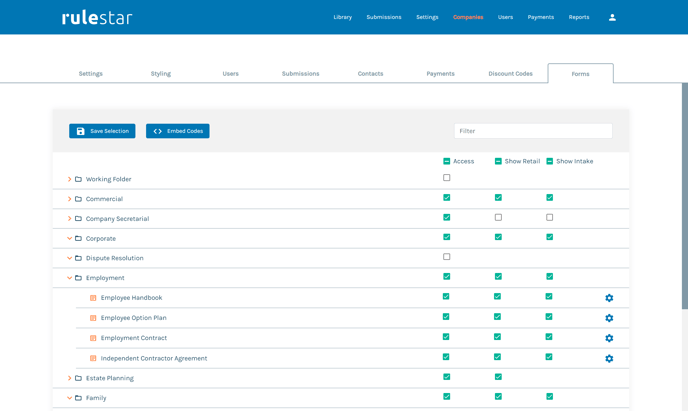
Task: Switch to the Styling tab
Action: pos(161,74)
